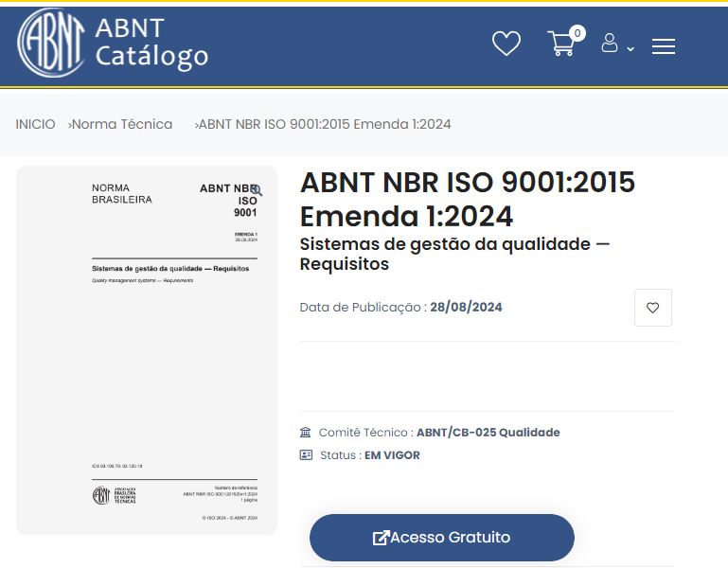Screen dimensions: 728x568
Task: Click the user account icon
Action: point(610,44)
